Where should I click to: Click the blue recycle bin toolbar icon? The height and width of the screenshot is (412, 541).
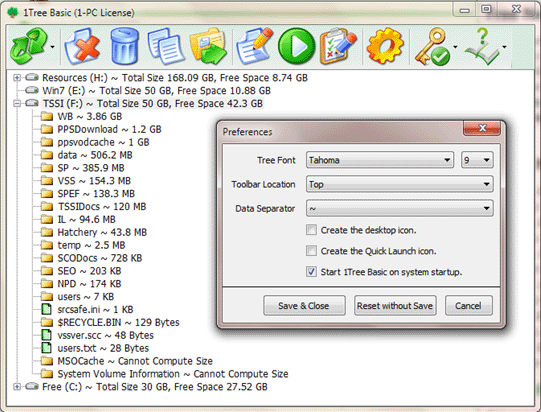click(x=125, y=47)
